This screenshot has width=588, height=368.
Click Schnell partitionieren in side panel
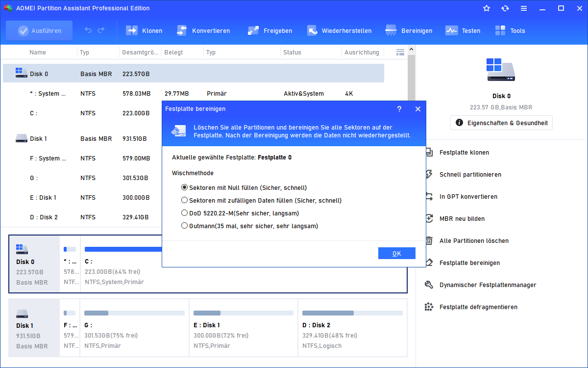click(x=470, y=175)
